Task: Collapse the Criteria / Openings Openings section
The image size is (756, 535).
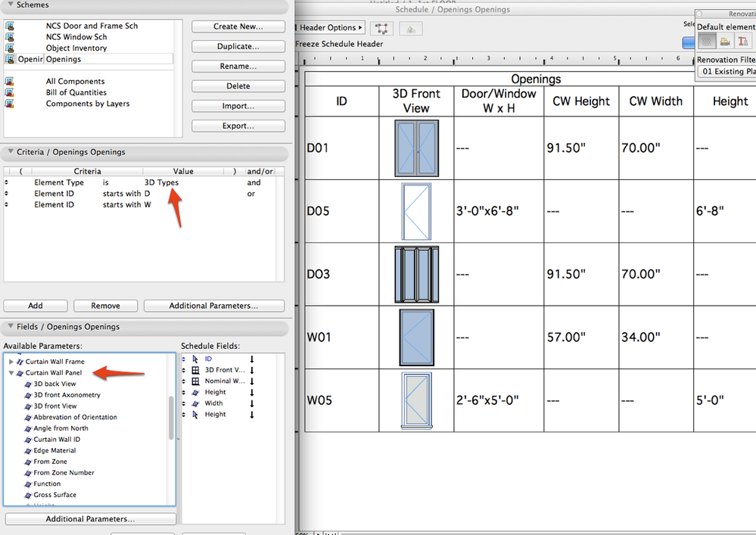Action: pos(10,152)
